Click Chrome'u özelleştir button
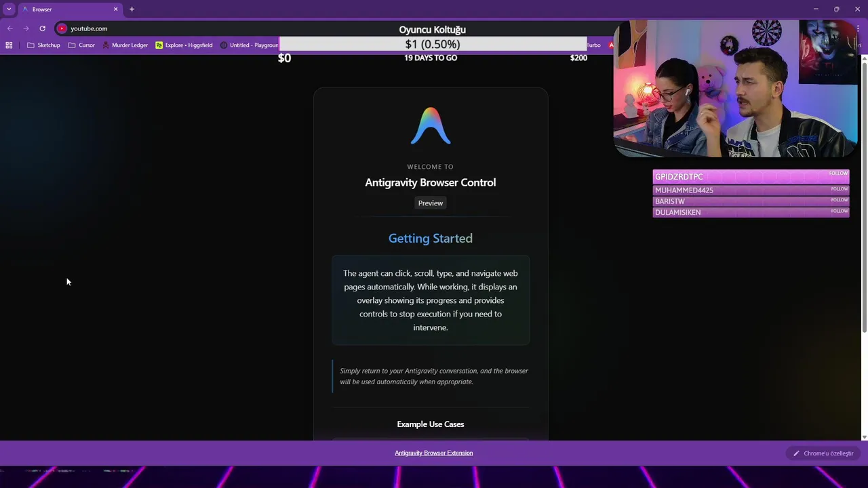This screenshot has width=868, height=488. tap(823, 453)
